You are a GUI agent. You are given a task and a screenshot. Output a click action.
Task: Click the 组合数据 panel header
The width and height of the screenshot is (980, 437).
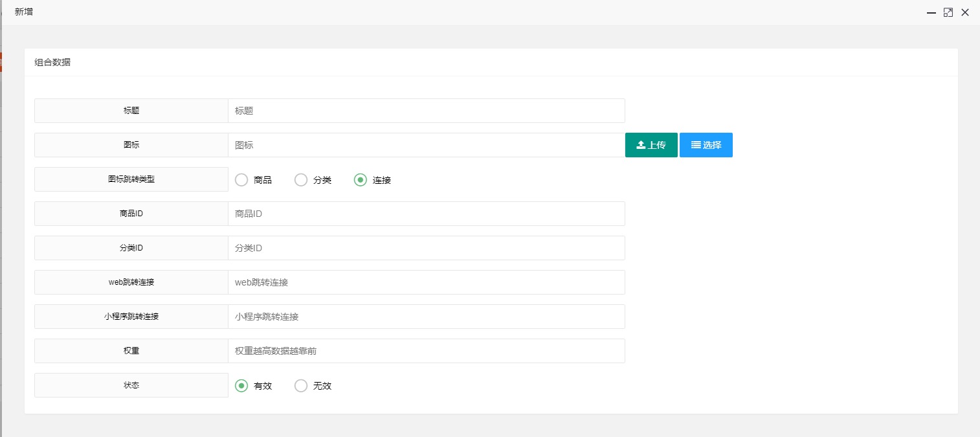[x=52, y=62]
